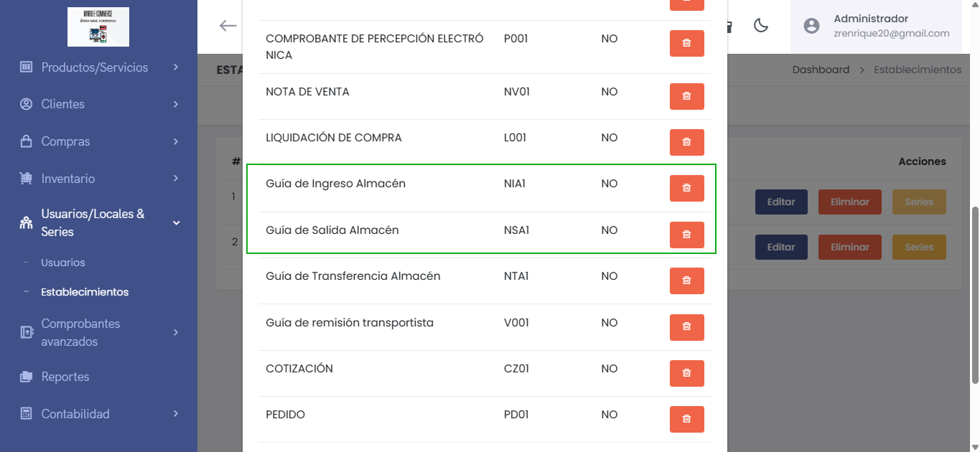Click the page vertical scrollbar
Screen dimensions: 980x452
click(x=974, y=294)
